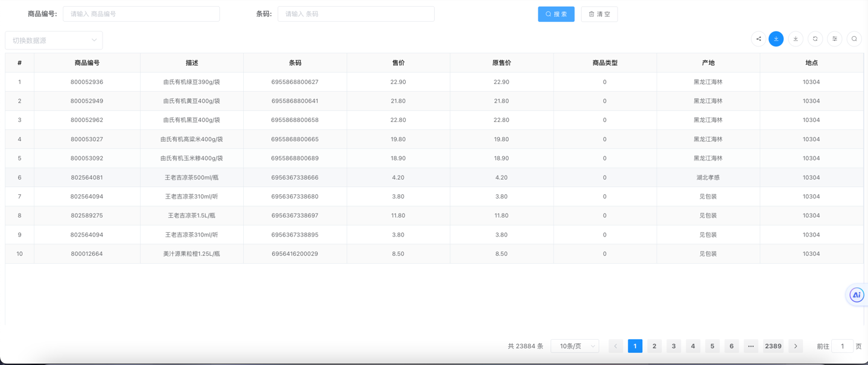Open the AI assistant floating button
This screenshot has width=868, height=365.
tap(857, 295)
